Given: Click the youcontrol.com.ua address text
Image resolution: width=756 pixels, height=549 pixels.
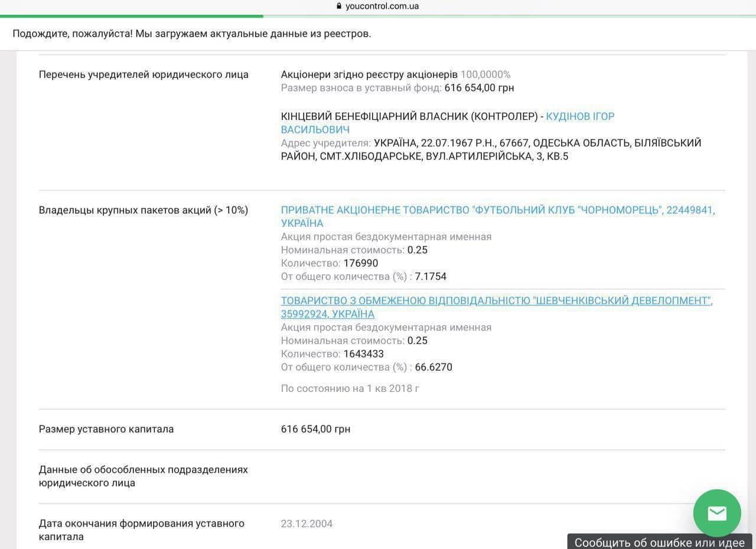Looking at the screenshot, I should [x=382, y=6].
